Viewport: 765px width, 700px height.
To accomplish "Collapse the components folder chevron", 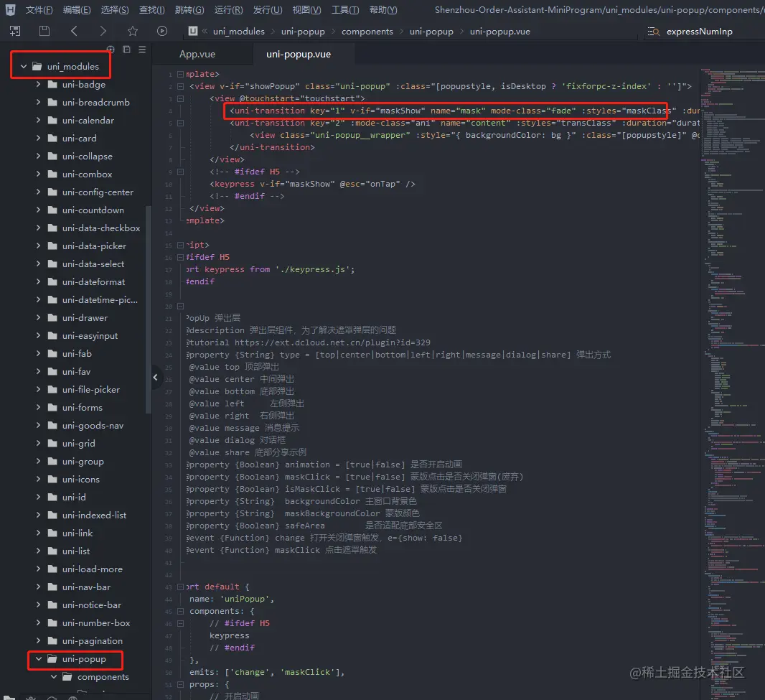I will click(54, 677).
